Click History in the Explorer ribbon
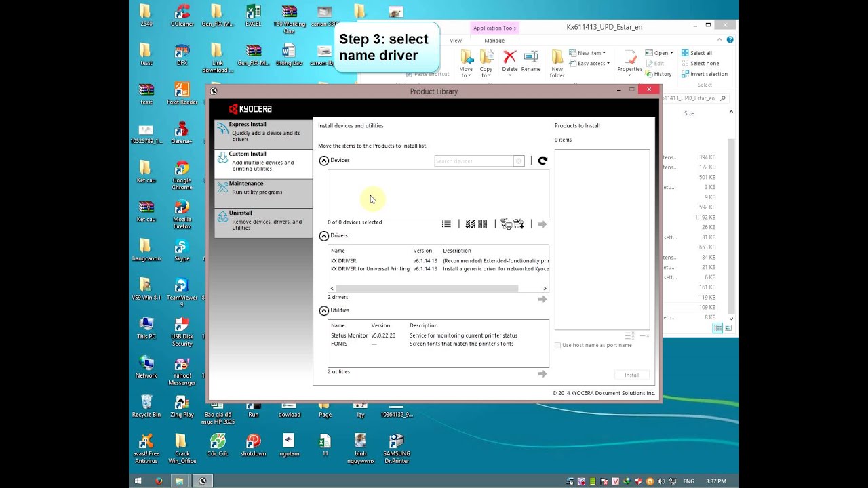Screen dimensions: 868x488 [x=658, y=74]
